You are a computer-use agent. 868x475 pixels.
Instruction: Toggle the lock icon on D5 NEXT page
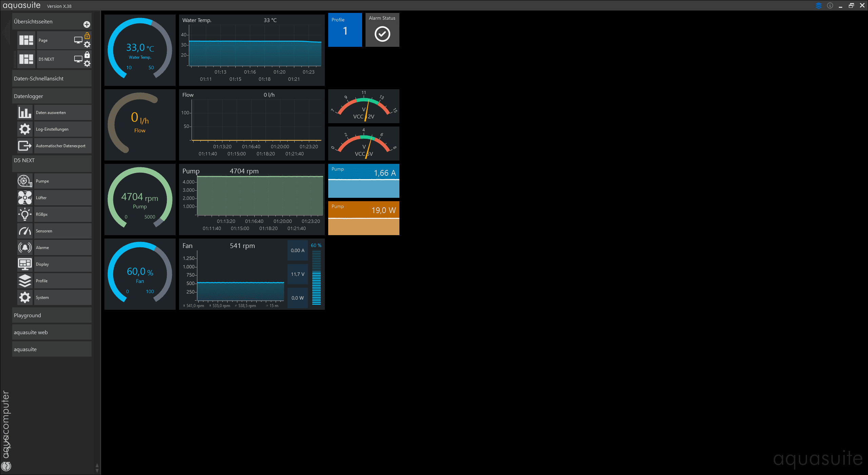(87, 55)
